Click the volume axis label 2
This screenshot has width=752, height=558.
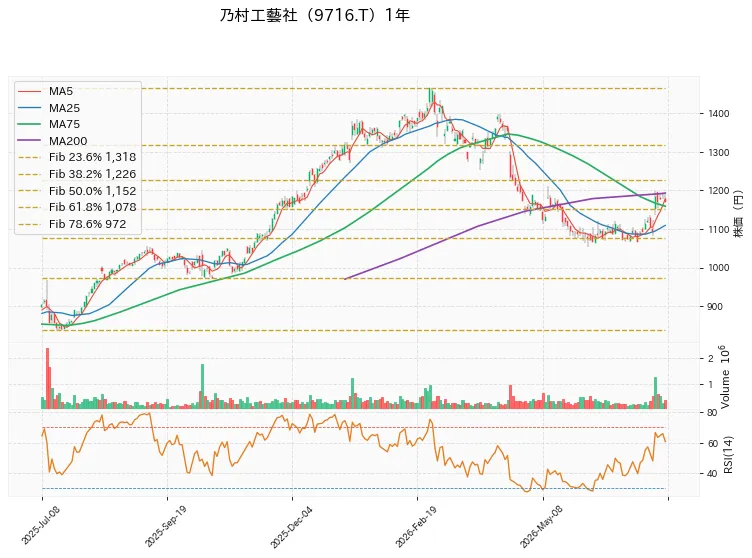711,358
